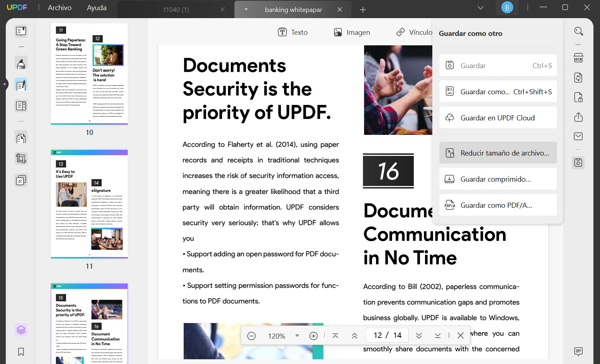600x364 pixels.
Task: Open the user account avatar B
Action: (507, 8)
